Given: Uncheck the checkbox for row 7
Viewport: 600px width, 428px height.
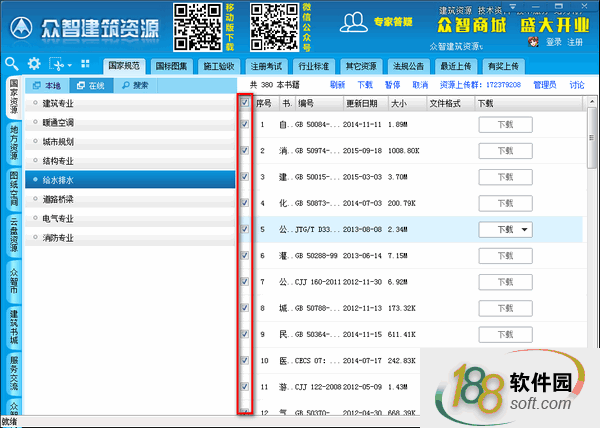Looking at the screenshot, I should coord(245,282).
